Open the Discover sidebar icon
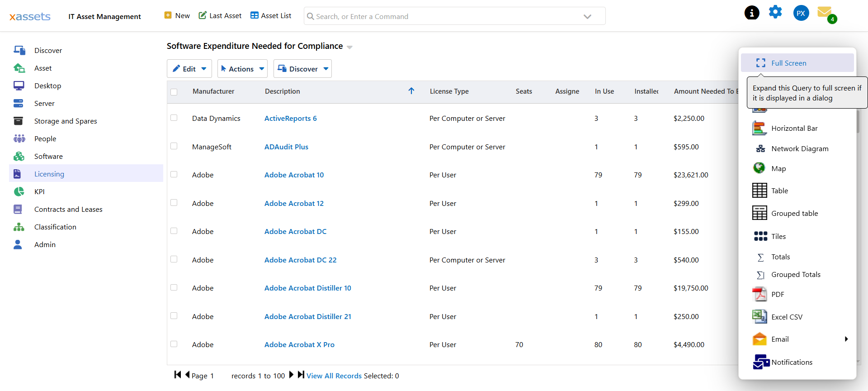This screenshot has height=391, width=868. [19, 50]
